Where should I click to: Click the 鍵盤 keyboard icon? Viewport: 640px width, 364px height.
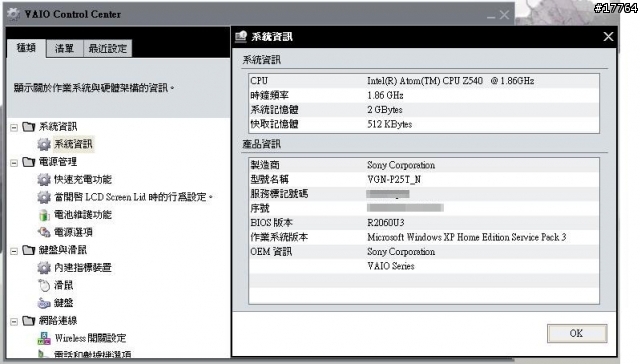[x=44, y=303]
